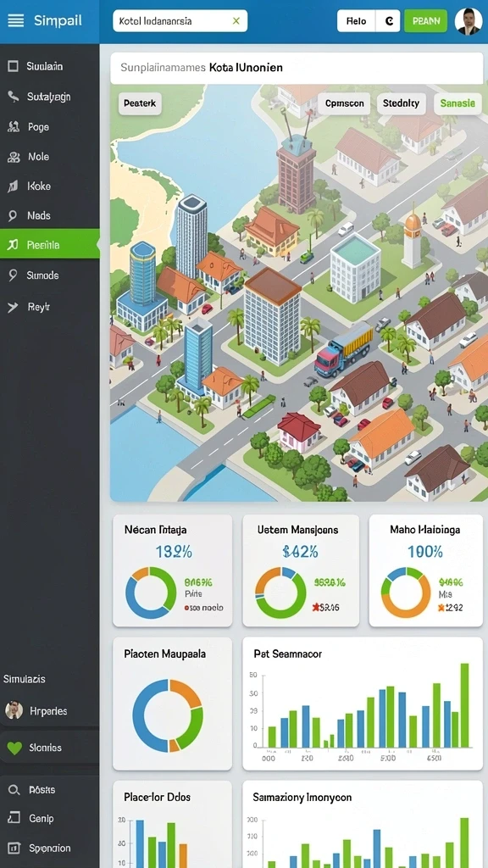Select the Slonries sidebar item
Image resolution: width=488 pixels, height=868 pixels.
[50, 748]
